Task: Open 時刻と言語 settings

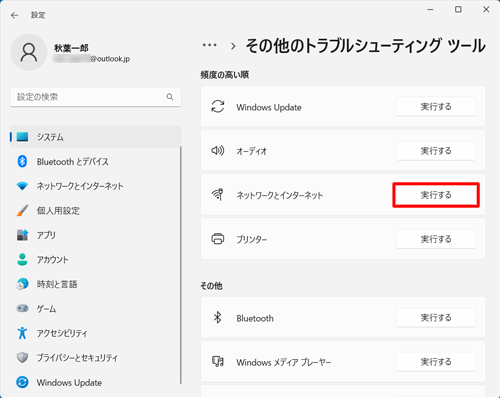Action: tap(96, 284)
